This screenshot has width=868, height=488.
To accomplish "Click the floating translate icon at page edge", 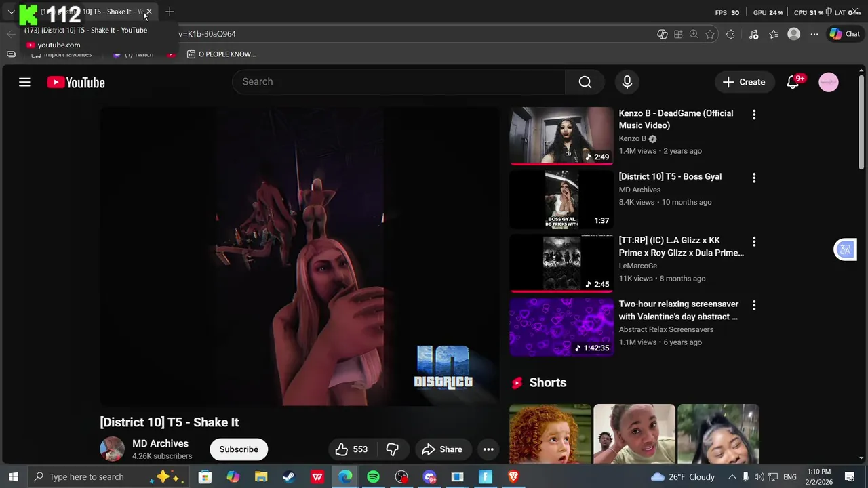I will click(845, 249).
